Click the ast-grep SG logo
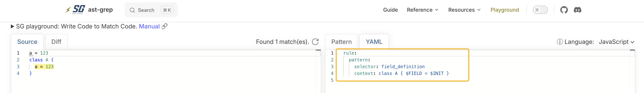 [75, 10]
